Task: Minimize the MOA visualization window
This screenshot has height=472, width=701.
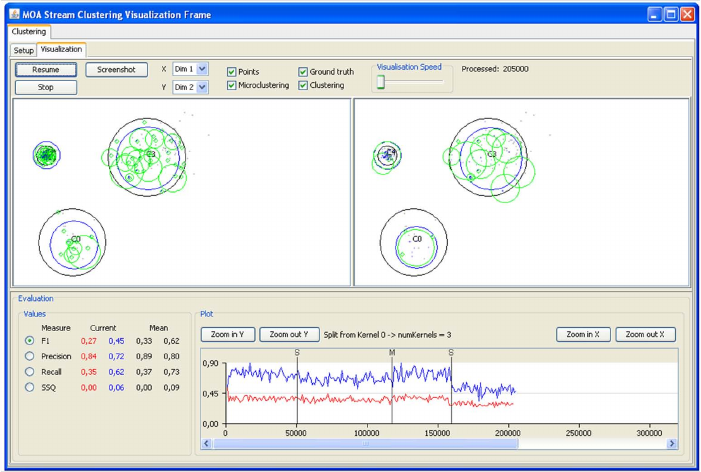Action: [x=654, y=14]
